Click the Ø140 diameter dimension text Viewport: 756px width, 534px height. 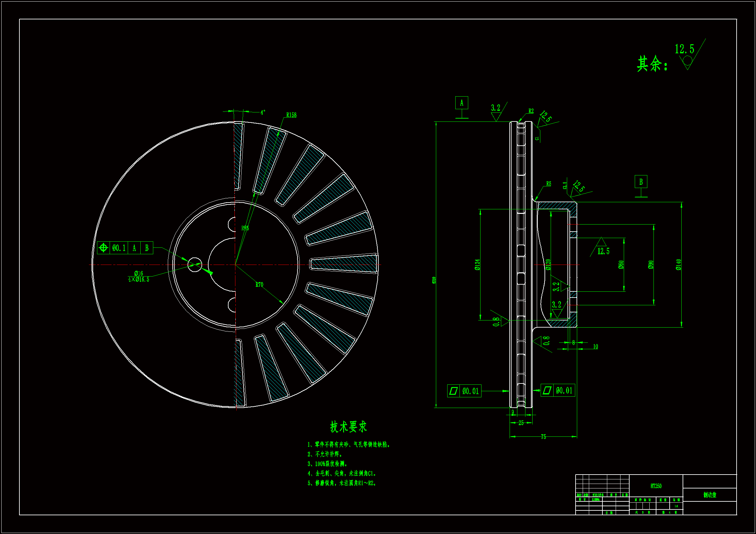(678, 265)
